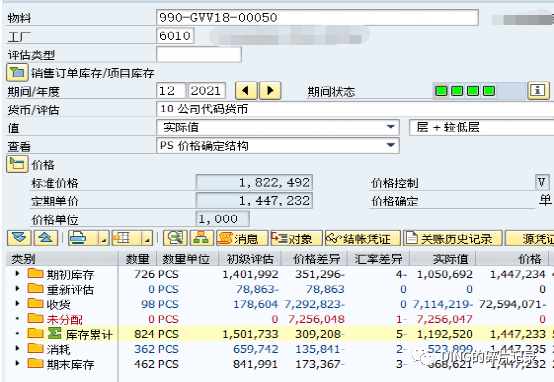Click the 物料 material number field
Screen dimensions: 554x382
point(317,17)
